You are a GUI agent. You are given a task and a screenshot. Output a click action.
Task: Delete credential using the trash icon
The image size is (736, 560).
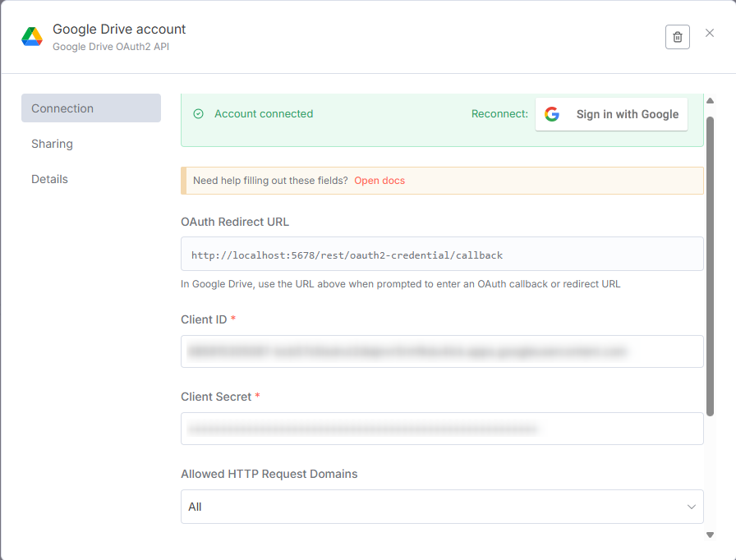pos(677,37)
